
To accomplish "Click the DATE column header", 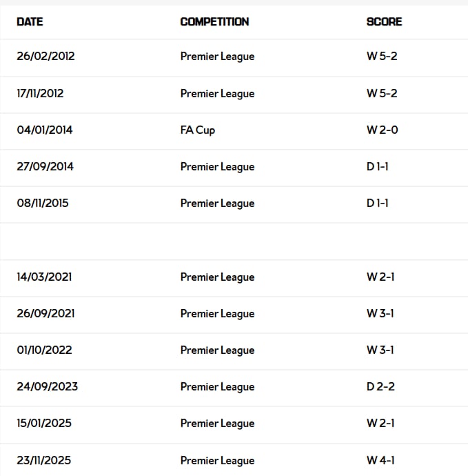I will point(30,21).
